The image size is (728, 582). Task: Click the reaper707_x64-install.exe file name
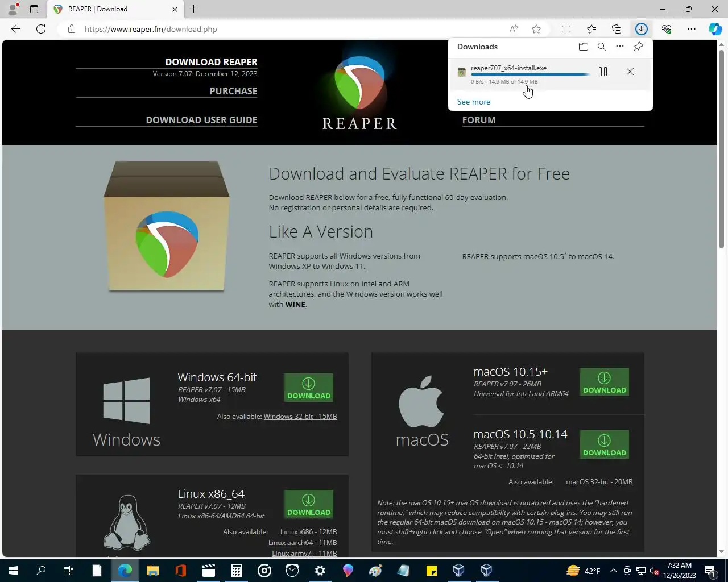point(508,68)
